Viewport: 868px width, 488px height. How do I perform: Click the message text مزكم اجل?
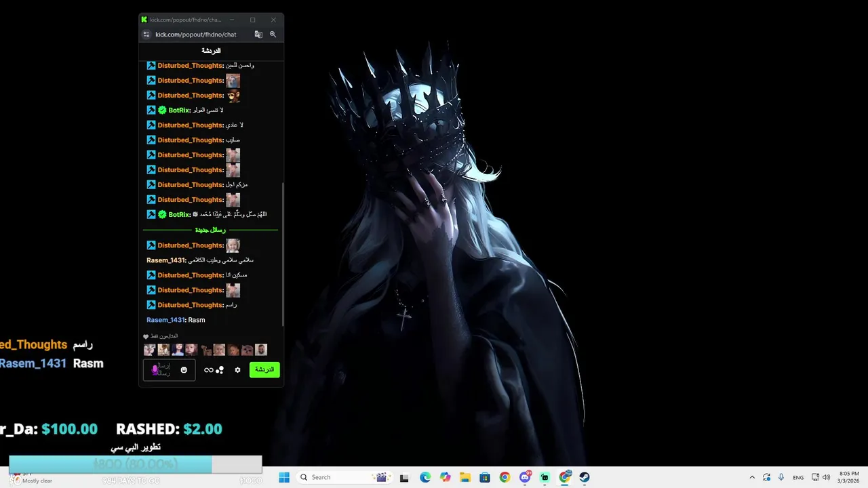click(237, 185)
